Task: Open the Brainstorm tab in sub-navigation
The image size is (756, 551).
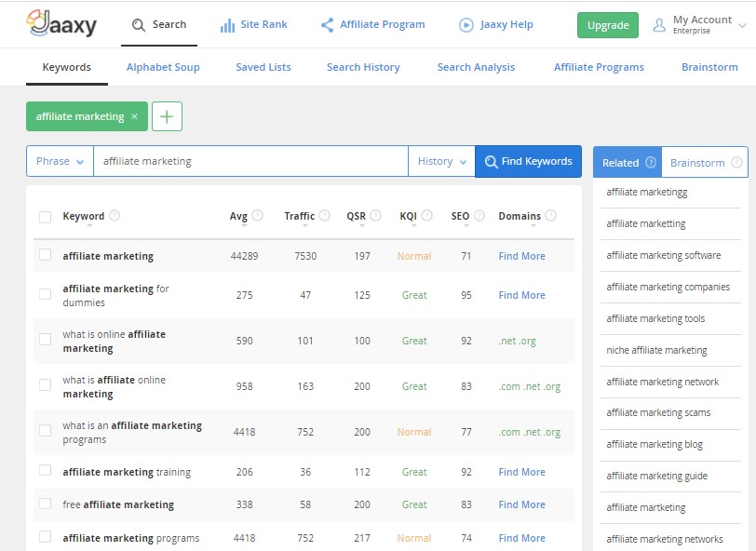Action: [709, 67]
